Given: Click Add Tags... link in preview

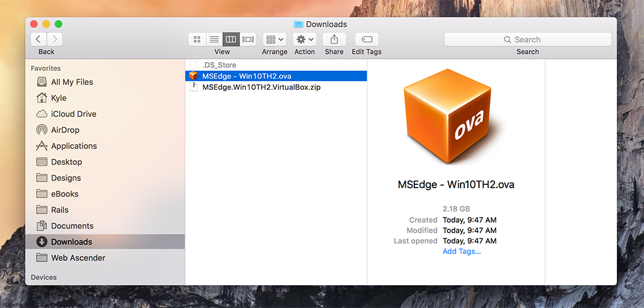Looking at the screenshot, I should point(462,251).
